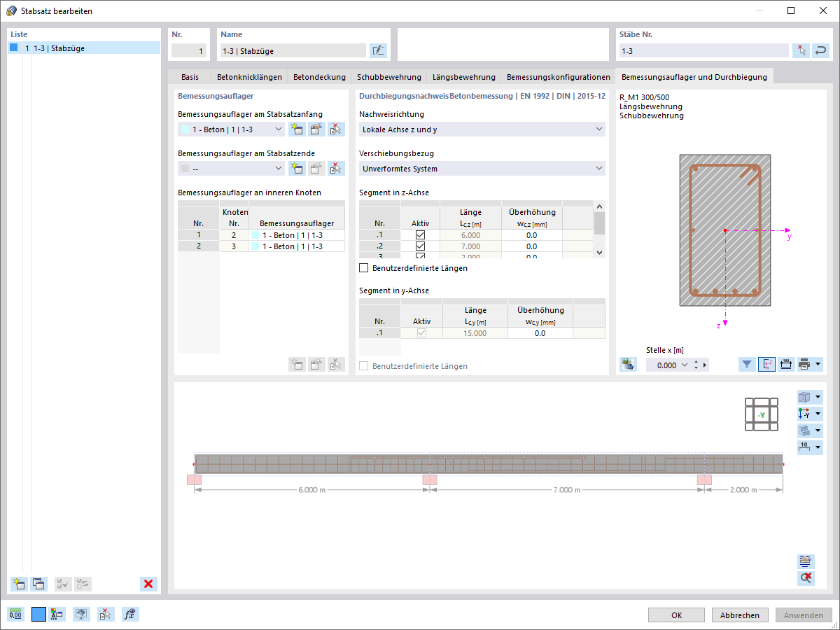Image resolution: width=840 pixels, height=630 pixels.
Task: Delete the design support at member set start
Action: [x=336, y=129]
